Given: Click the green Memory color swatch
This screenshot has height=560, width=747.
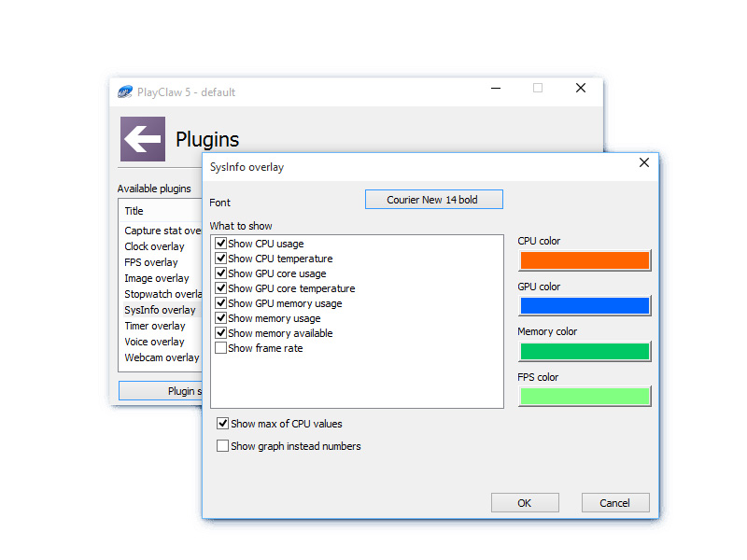Looking at the screenshot, I should coord(585,351).
